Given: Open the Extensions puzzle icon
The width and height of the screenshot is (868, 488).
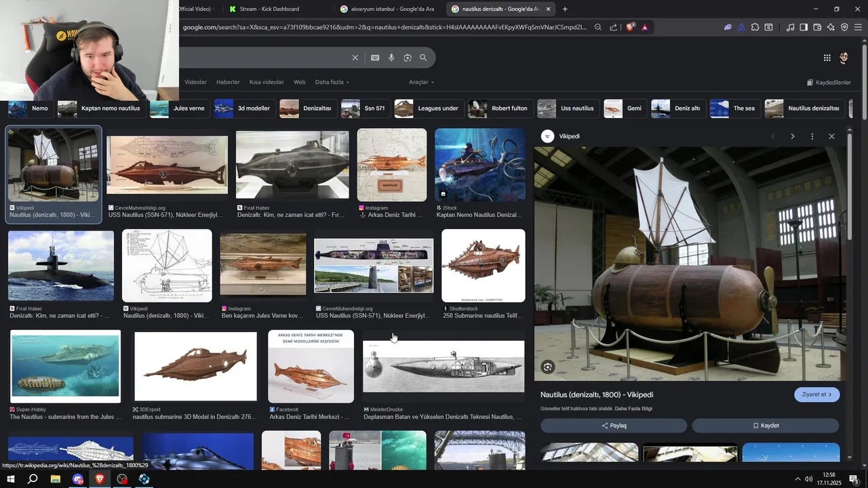Looking at the screenshot, I should coord(755,27).
